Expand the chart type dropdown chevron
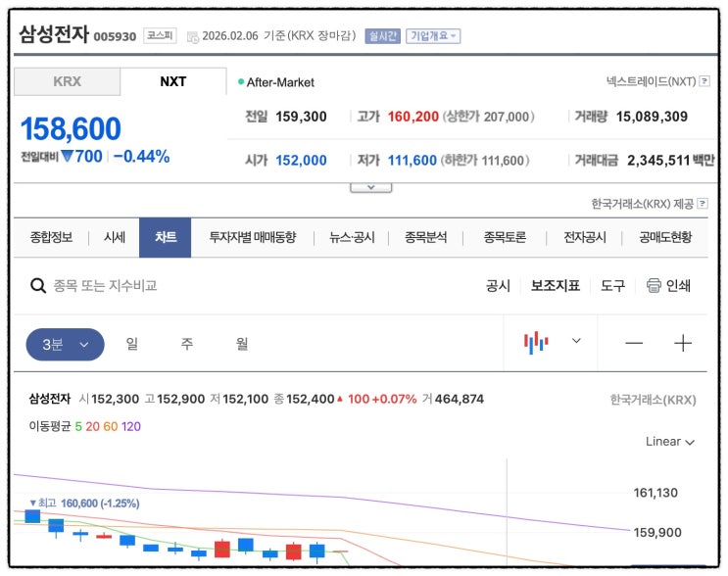 tap(576, 341)
